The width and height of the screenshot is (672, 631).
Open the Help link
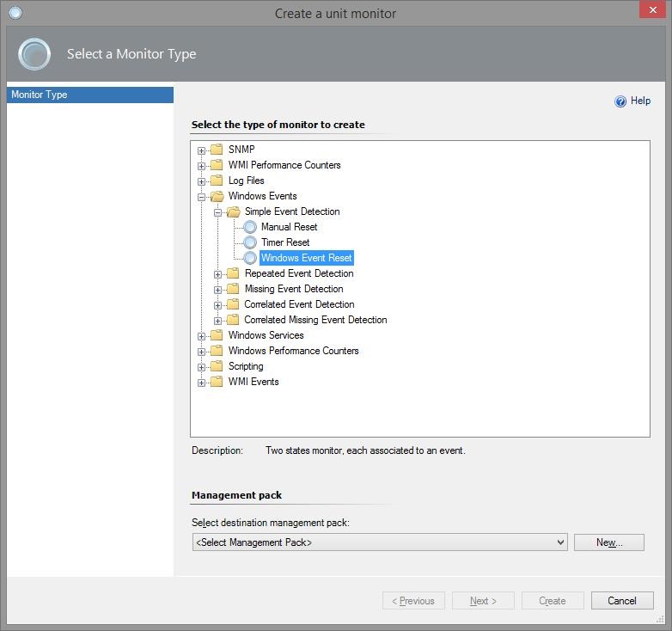click(640, 101)
